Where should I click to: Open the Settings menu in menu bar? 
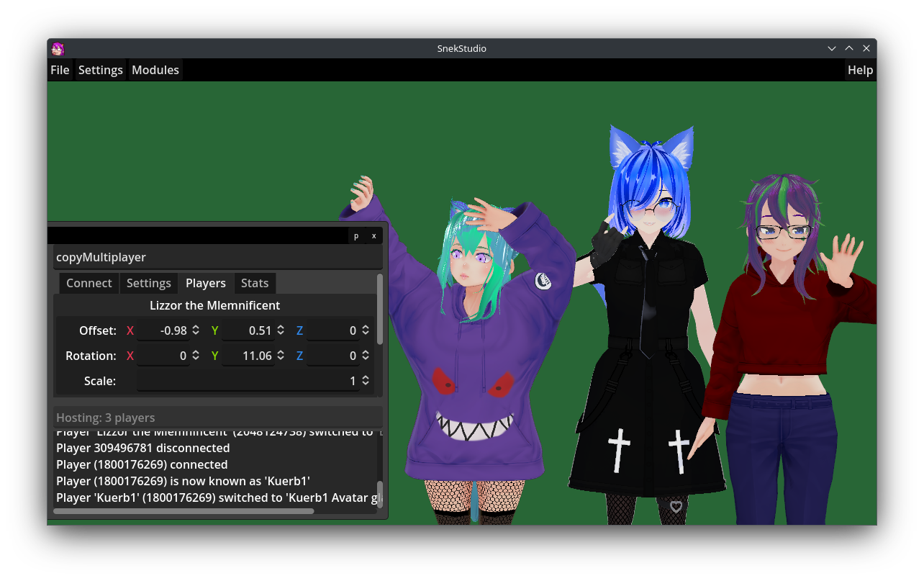point(101,70)
